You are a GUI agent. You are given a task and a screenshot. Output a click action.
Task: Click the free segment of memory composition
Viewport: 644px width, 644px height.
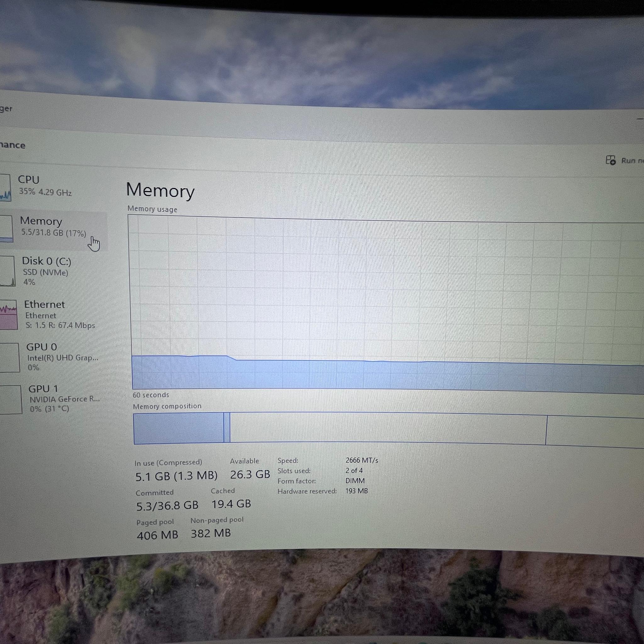595,431
